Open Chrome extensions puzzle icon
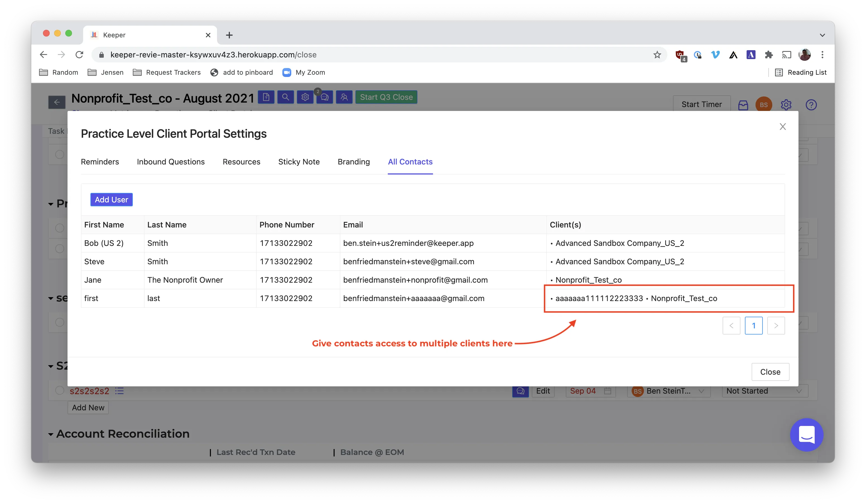 (769, 55)
